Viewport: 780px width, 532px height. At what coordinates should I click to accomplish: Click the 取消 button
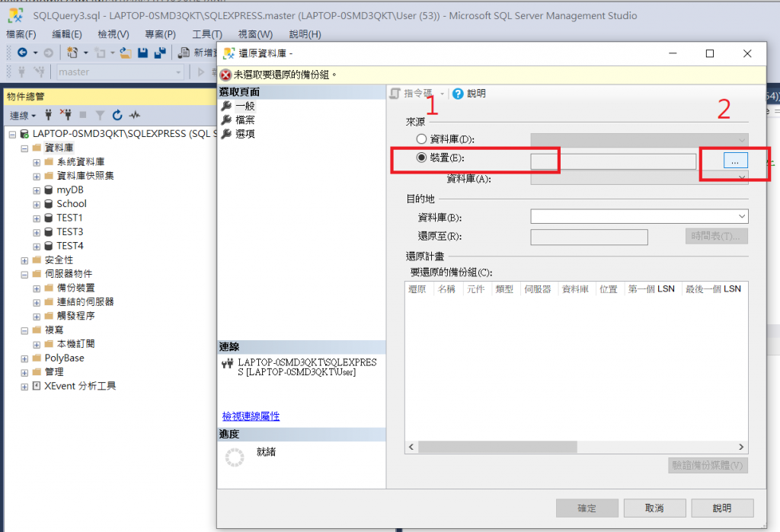tap(654, 508)
